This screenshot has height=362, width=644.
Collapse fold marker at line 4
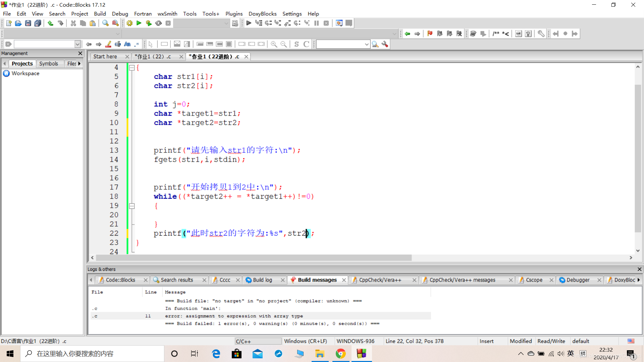132,68
